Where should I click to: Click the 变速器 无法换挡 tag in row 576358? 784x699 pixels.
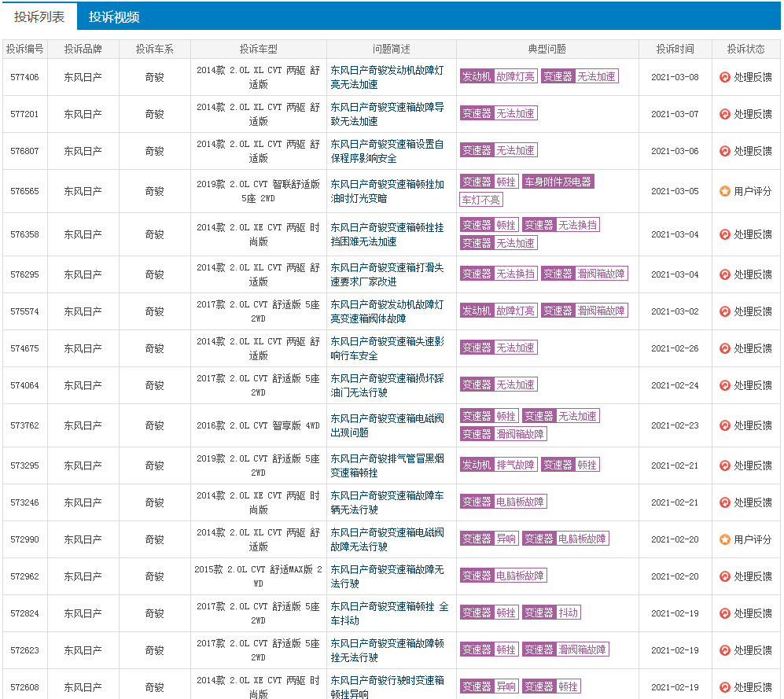pos(561,225)
